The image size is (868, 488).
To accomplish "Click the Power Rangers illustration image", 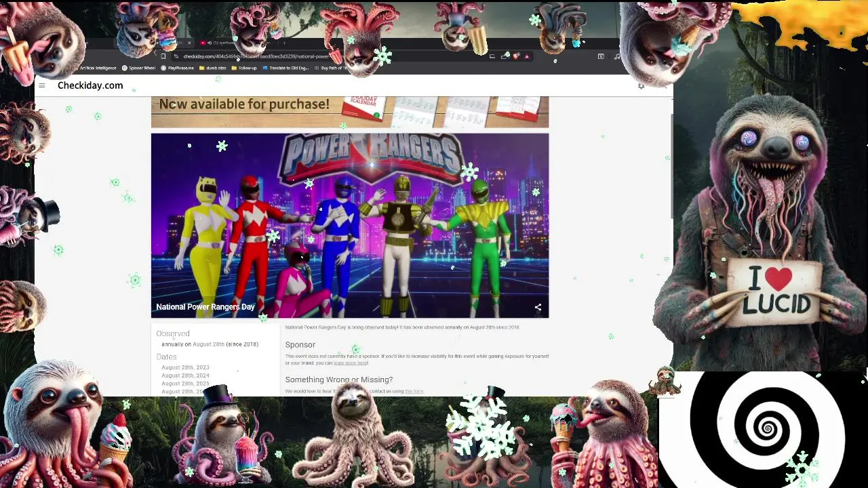I will (350, 225).
